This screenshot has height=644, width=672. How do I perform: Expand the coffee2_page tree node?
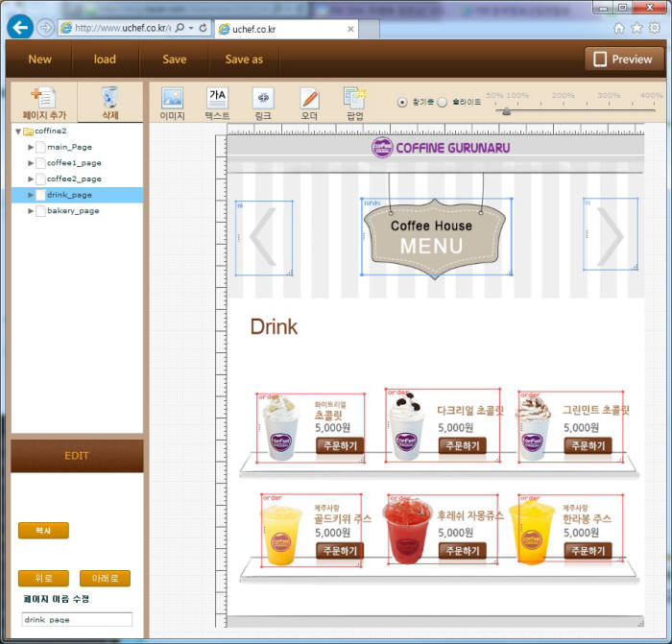tap(31, 179)
